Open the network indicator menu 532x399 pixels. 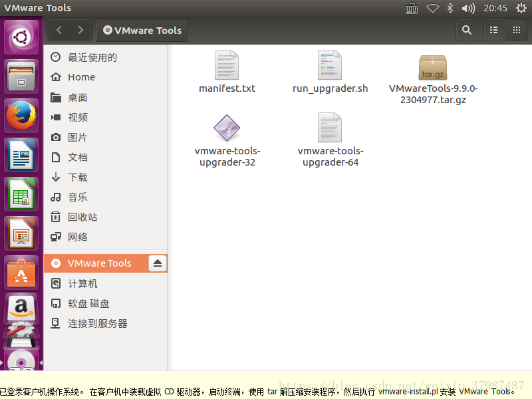(433, 8)
